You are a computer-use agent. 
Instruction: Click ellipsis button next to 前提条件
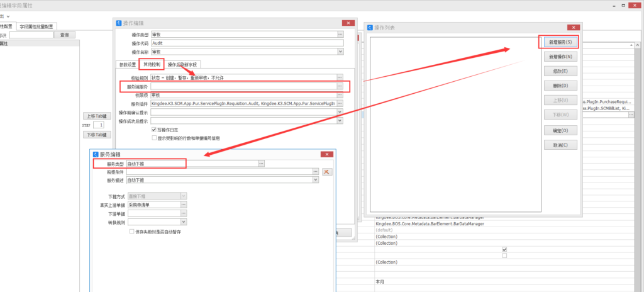click(x=315, y=172)
